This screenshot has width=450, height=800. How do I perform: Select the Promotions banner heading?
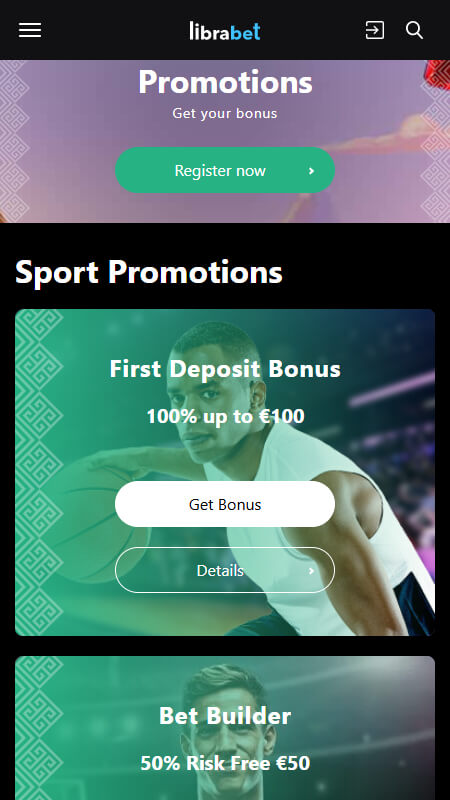coord(225,82)
